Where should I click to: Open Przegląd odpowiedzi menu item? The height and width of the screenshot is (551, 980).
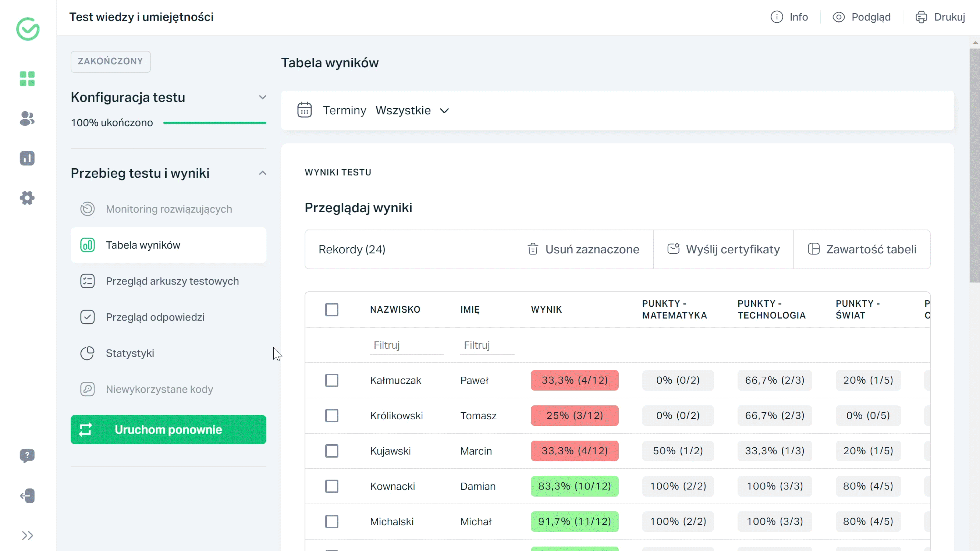point(168,317)
